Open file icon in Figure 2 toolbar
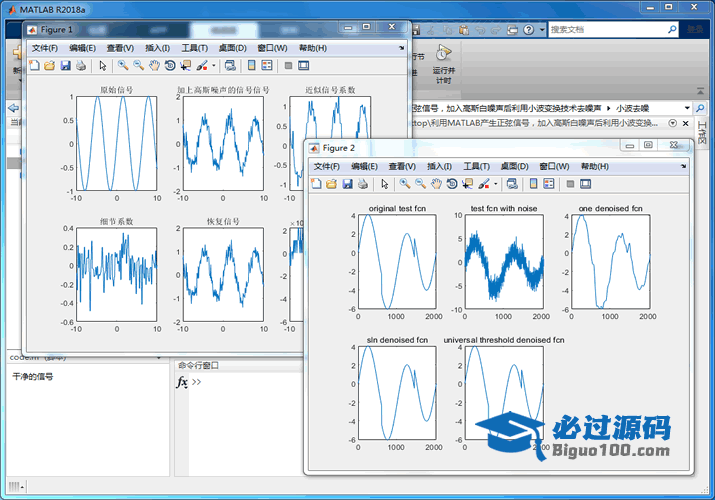This screenshot has height=500, width=715. (x=332, y=184)
